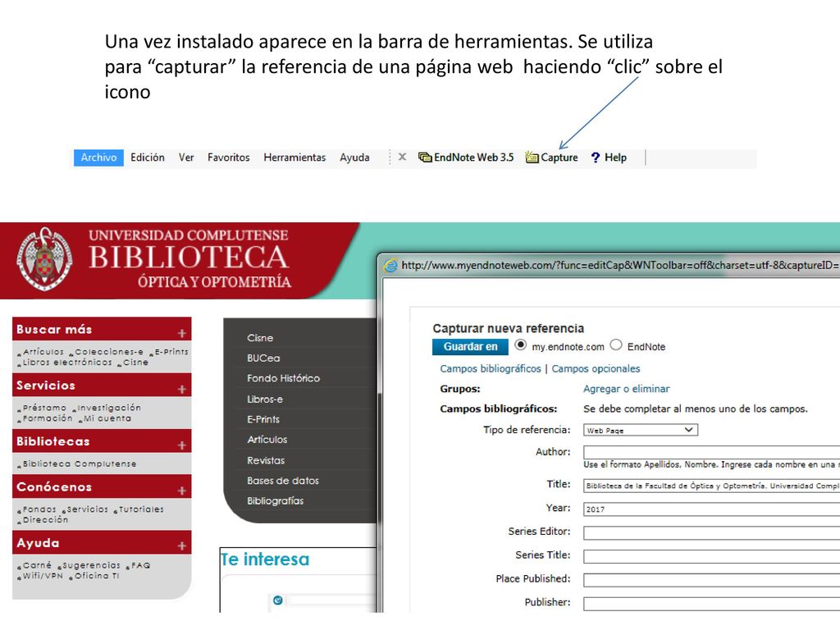The width and height of the screenshot is (840, 630).
Task: Open Tutoriales under Conócenos
Action: (141, 509)
